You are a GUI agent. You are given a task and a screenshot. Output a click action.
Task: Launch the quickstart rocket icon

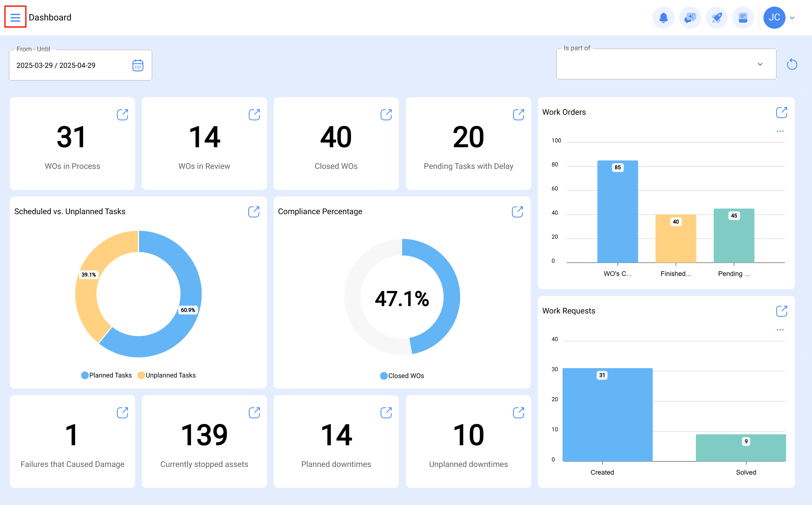717,17
